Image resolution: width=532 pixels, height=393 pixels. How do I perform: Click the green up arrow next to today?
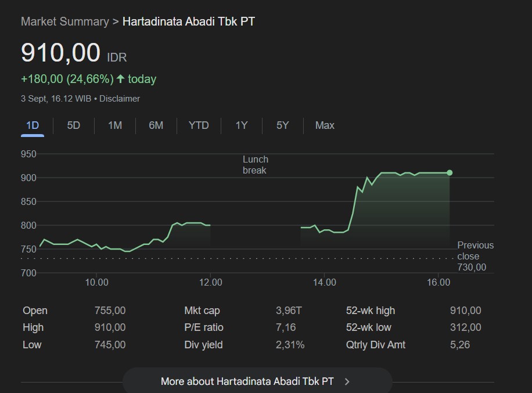120,79
